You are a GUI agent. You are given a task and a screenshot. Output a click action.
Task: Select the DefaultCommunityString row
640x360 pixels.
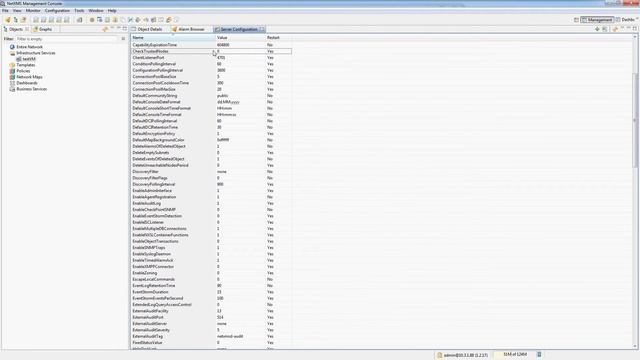[211, 96]
